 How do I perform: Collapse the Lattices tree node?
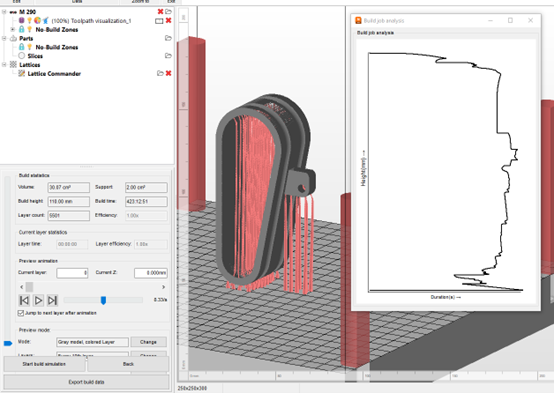pyautogui.click(x=4, y=65)
